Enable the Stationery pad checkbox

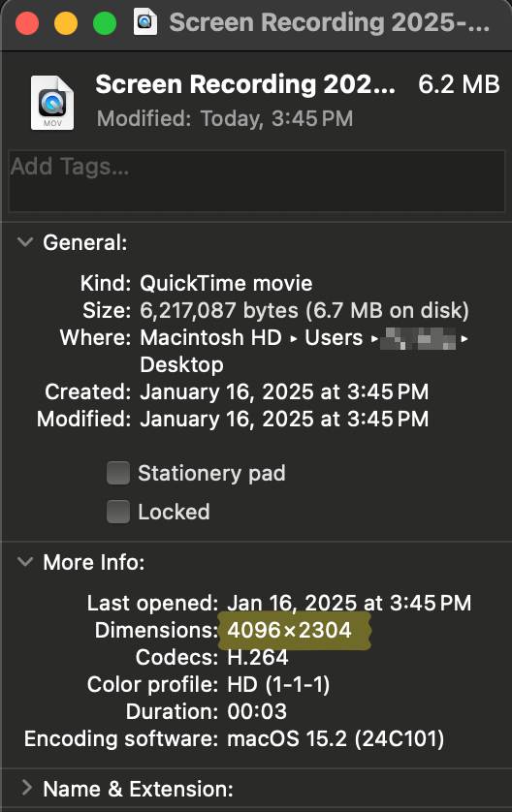(x=118, y=473)
